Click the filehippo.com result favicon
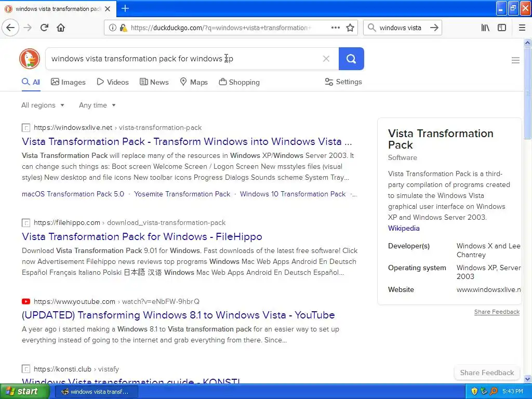 (x=26, y=223)
